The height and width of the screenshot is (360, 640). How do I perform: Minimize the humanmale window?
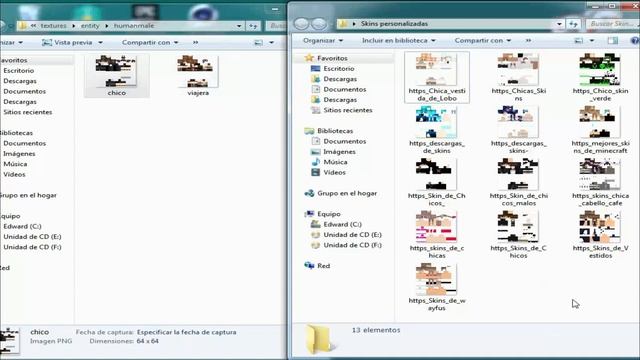pyautogui.click(x=275, y=9)
